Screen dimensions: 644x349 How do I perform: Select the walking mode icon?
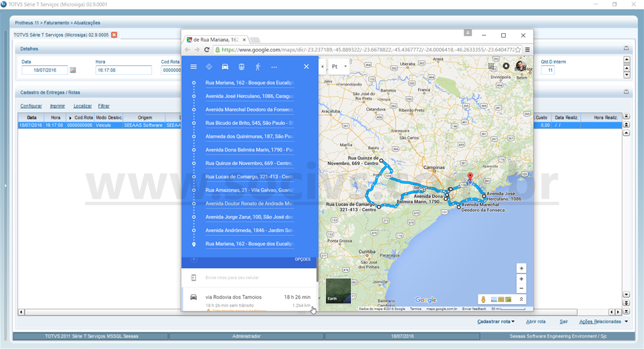coord(258,67)
